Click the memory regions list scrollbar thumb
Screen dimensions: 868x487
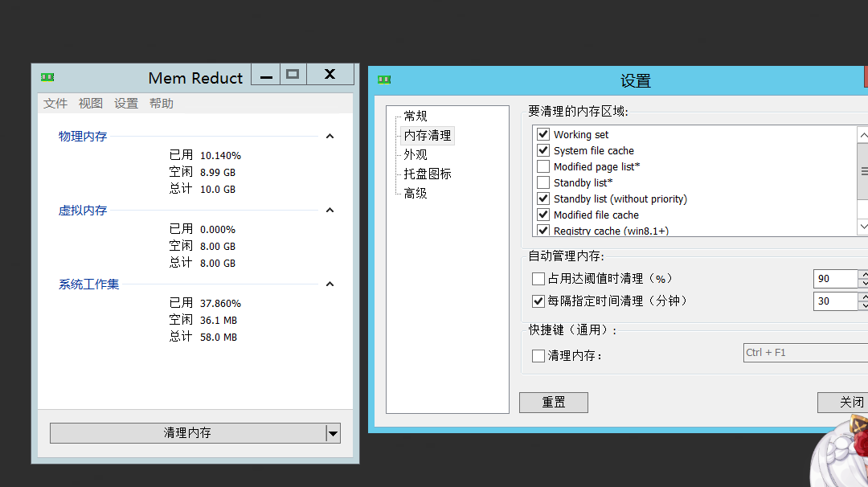coord(863,171)
